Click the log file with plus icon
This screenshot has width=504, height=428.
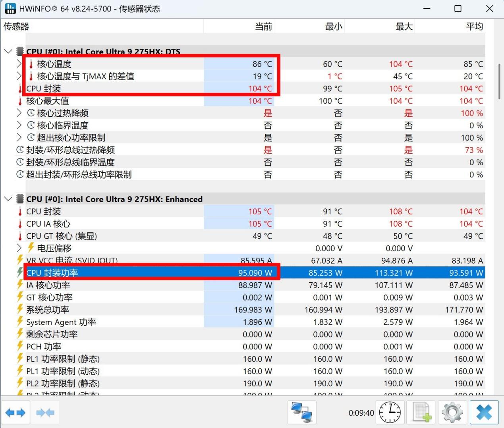click(421, 413)
